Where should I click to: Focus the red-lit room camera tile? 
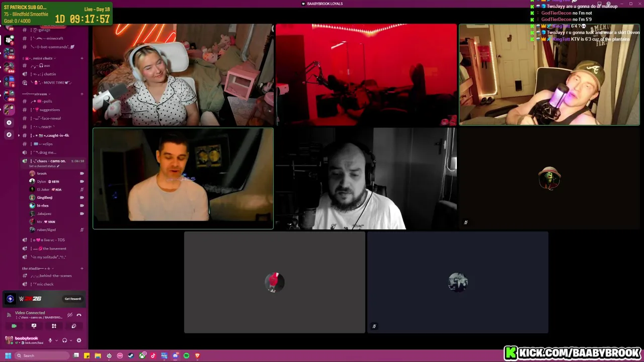366,74
